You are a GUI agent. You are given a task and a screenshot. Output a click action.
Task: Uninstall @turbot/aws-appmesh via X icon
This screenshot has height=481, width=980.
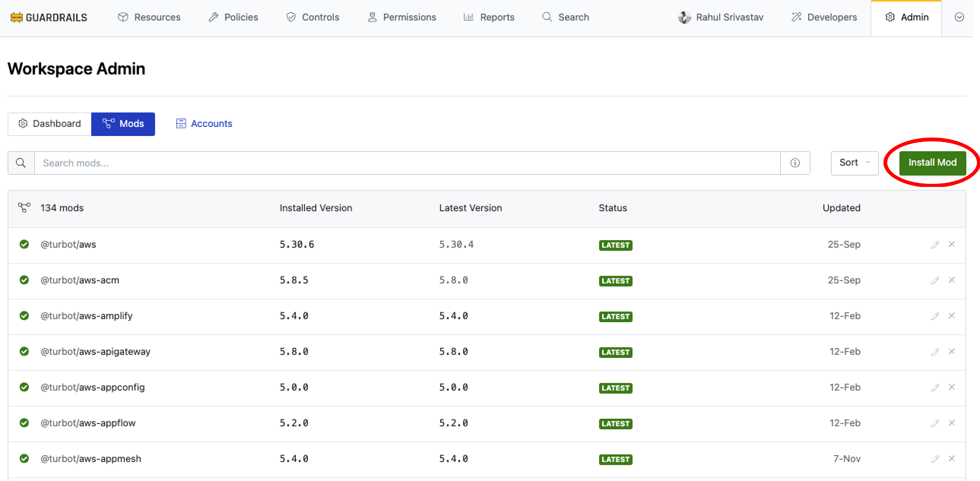951,459
